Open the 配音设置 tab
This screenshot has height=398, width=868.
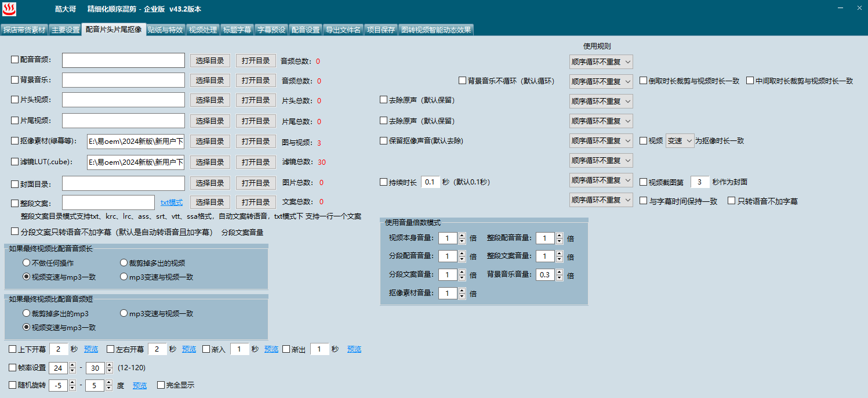click(306, 30)
